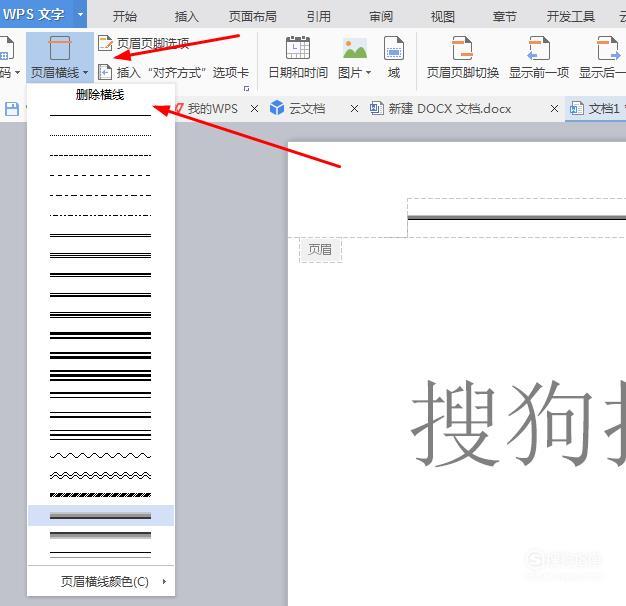The width and height of the screenshot is (626, 606).
Task: Switch to the 开发工具 ribbon tab
Action: pyautogui.click(x=571, y=16)
